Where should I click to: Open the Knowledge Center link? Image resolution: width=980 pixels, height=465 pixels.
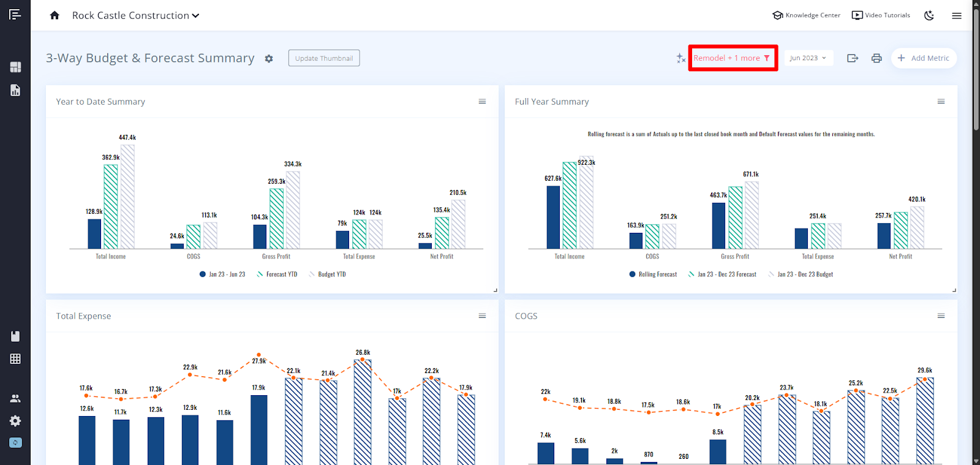806,15
